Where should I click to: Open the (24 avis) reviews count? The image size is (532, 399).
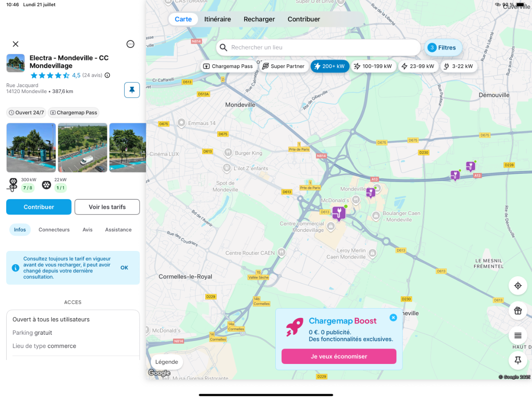92,75
